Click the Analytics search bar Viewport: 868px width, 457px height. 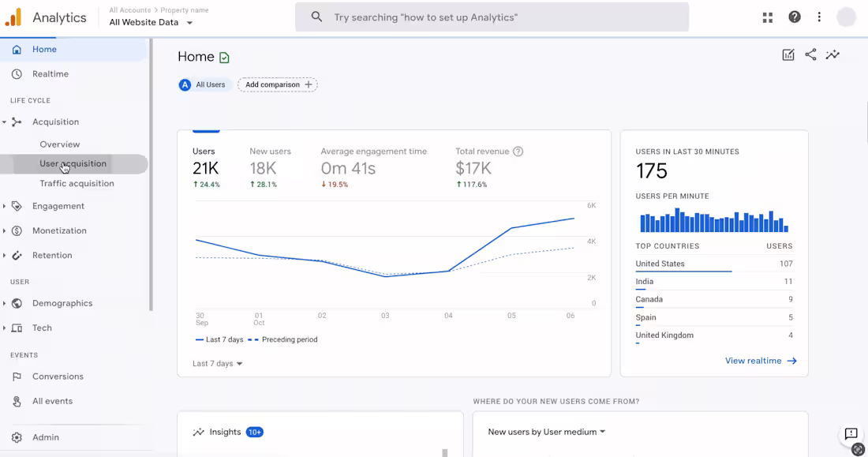coord(492,17)
